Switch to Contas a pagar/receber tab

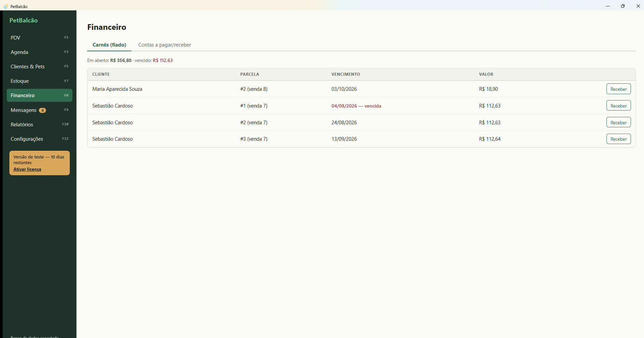point(165,45)
